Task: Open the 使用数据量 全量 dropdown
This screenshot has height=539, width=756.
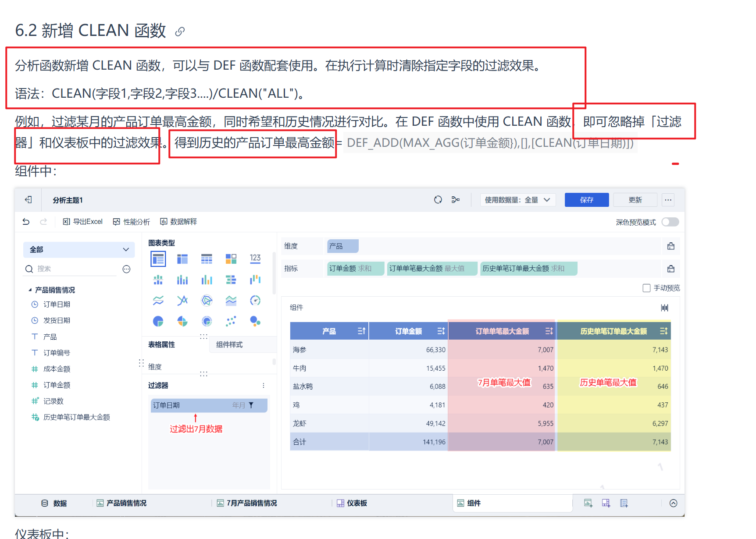Action: tap(518, 200)
